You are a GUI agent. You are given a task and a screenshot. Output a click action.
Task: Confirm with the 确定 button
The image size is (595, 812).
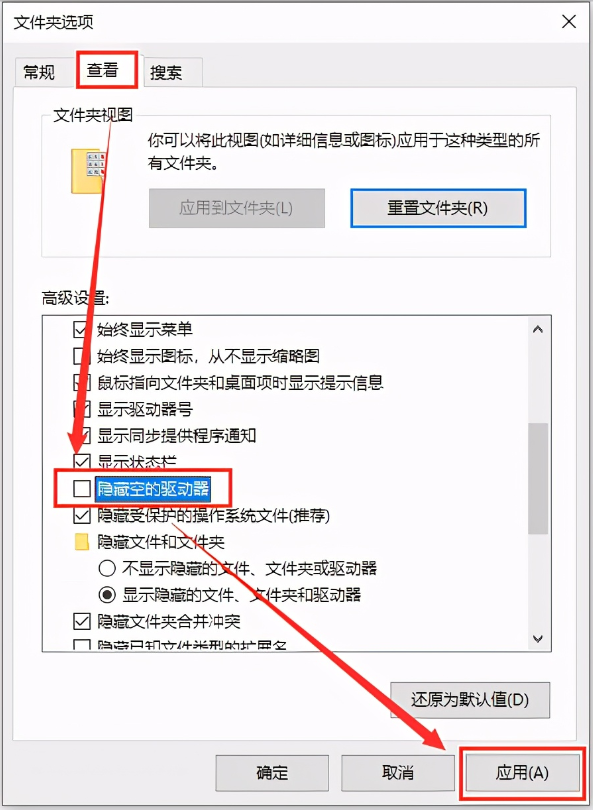click(272, 773)
